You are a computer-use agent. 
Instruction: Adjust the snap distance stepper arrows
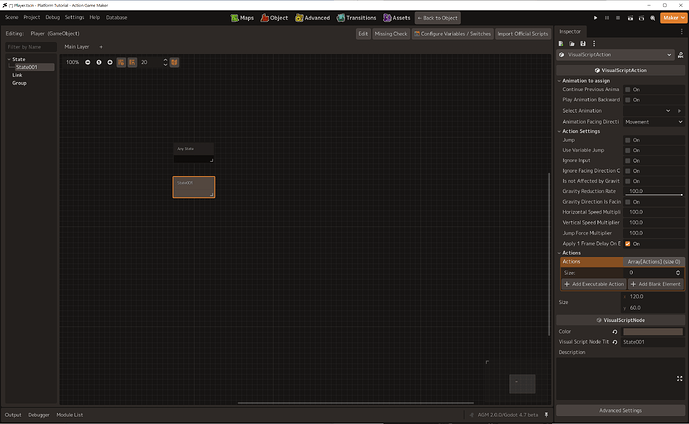[165, 62]
